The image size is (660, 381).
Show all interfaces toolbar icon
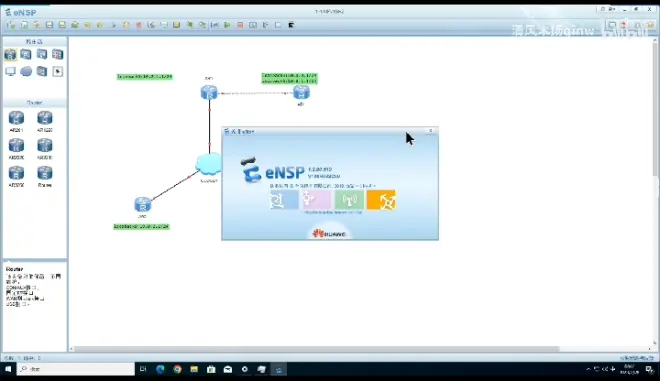tap(265, 25)
